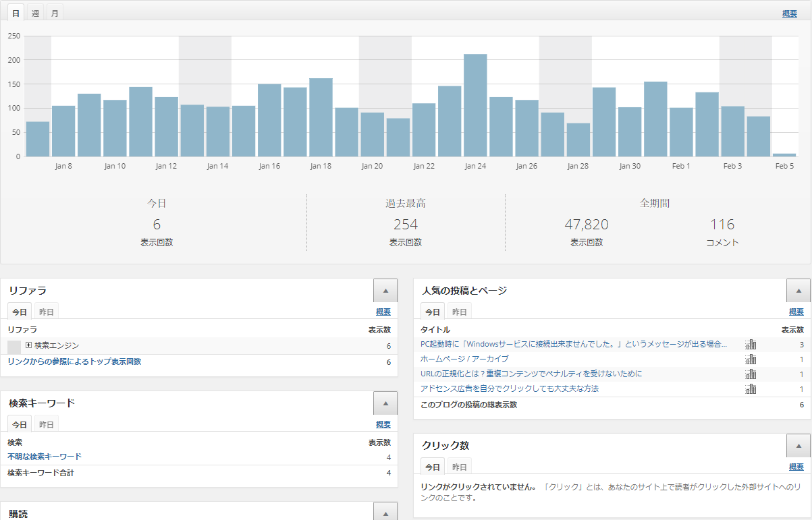Open stats chart icon for URLの正規化 post

pyautogui.click(x=751, y=374)
